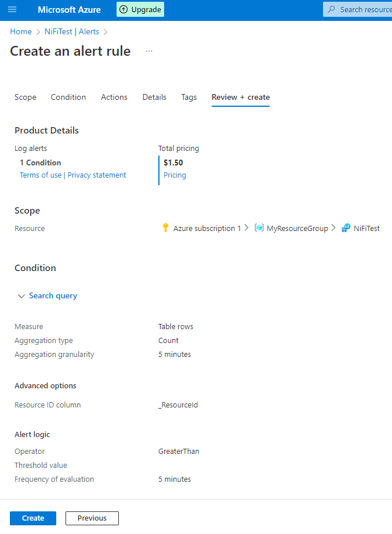Click the Previous button

pyautogui.click(x=92, y=518)
